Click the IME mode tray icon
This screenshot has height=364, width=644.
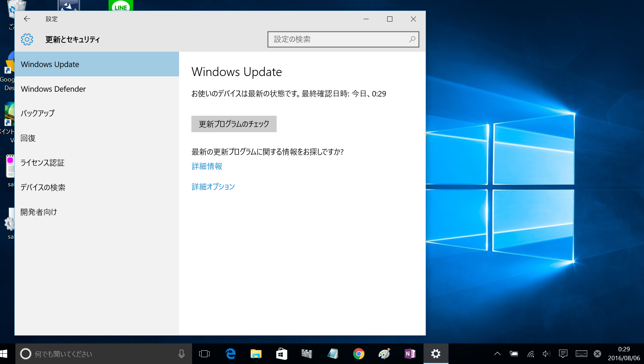coord(597,354)
